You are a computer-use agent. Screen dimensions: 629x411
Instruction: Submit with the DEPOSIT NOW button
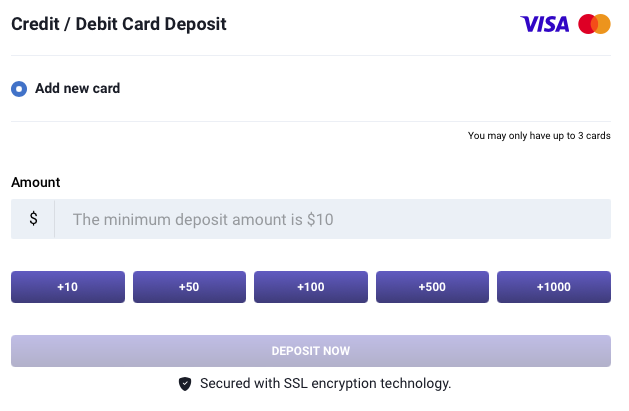click(x=311, y=351)
